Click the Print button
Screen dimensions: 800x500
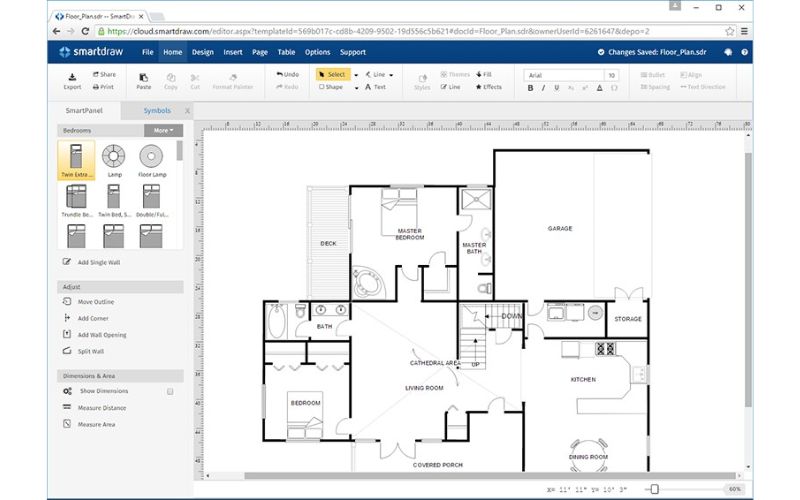pyautogui.click(x=103, y=87)
